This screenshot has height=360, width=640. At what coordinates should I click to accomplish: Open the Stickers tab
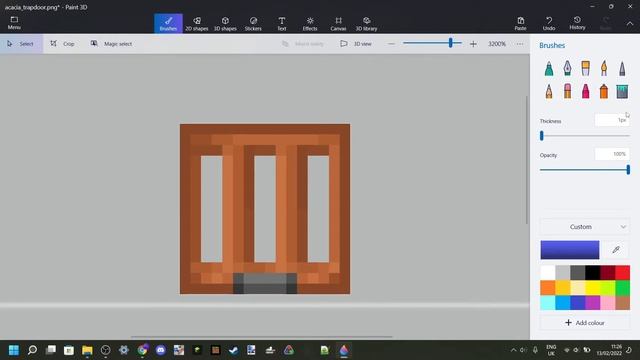253,23
